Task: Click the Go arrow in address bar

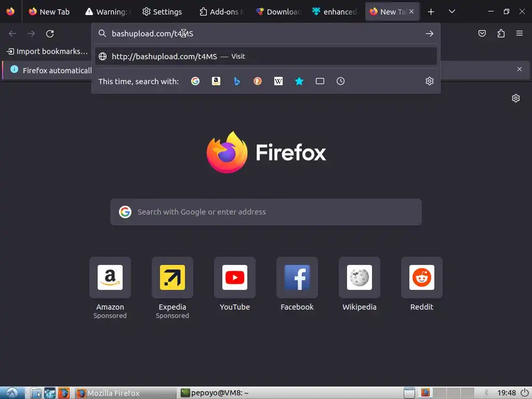Action: click(x=430, y=34)
